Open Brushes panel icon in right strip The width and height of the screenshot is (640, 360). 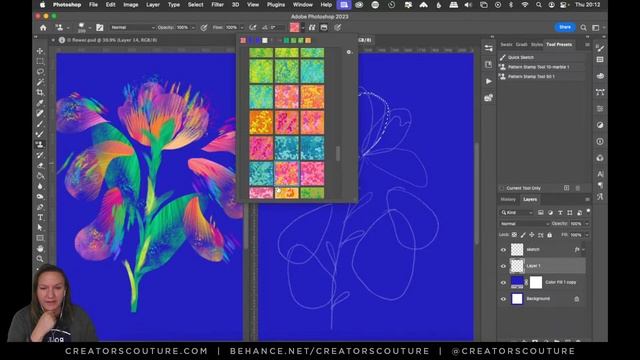[x=600, y=48]
